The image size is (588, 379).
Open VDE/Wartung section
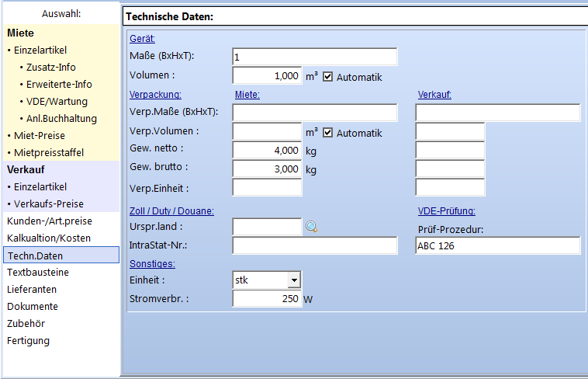click(x=57, y=102)
